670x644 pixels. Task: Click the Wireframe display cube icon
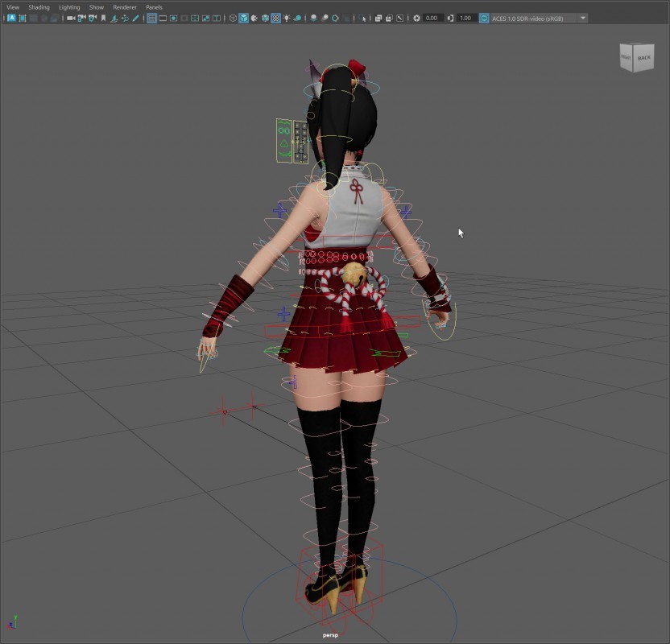233,18
